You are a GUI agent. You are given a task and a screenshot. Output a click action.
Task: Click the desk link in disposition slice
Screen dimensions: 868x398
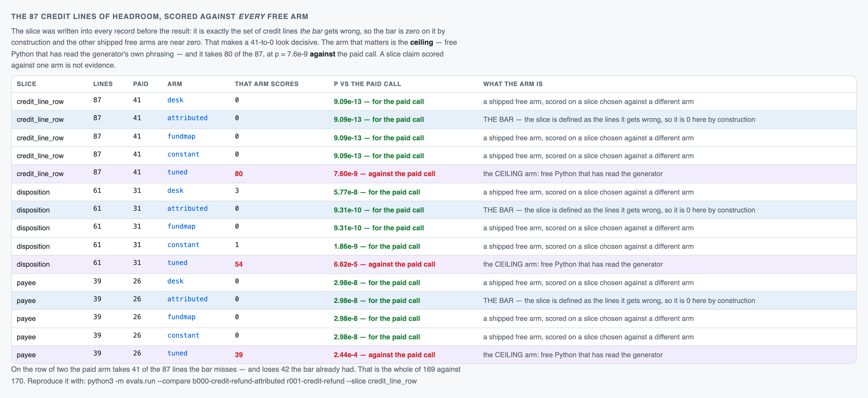pyautogui.click(x=175, y=191)
